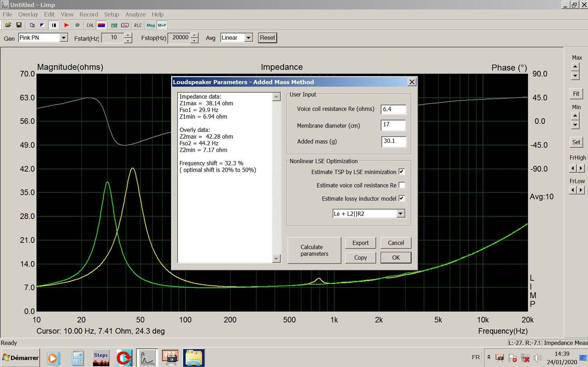Open Steps app from the taskbar

(101, 358)
